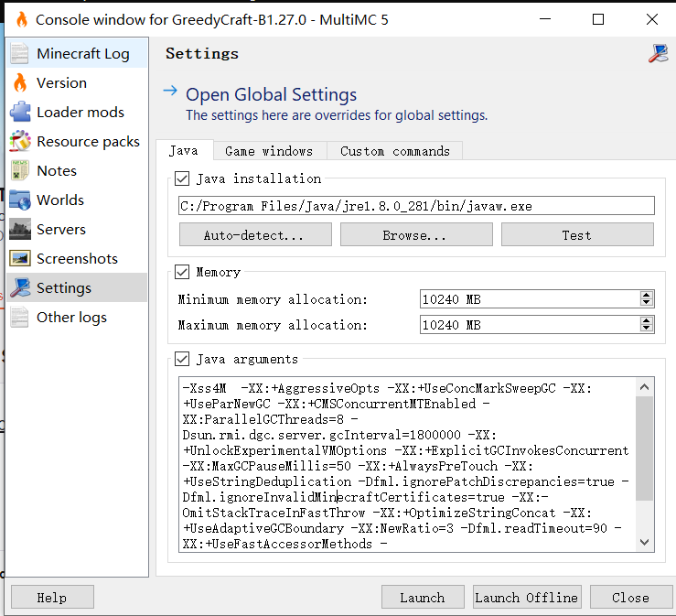Decrease minimum memory with down arrow
Screen dimensions: 676x616
pyautogui.click(x=646, y=303)
